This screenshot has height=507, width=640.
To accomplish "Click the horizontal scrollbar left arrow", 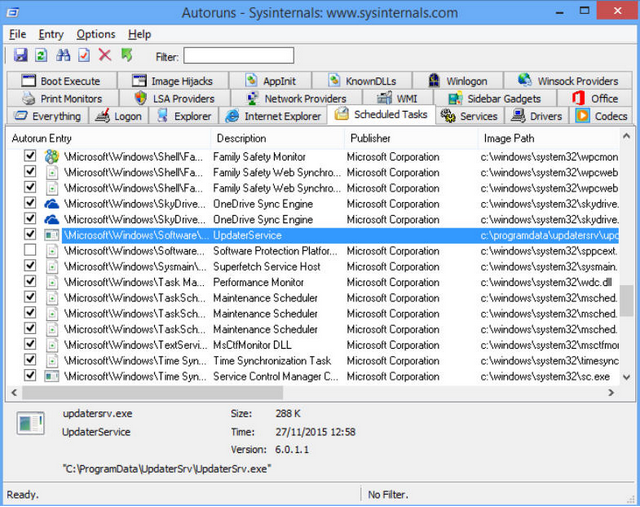I will (x=14, y=393).
